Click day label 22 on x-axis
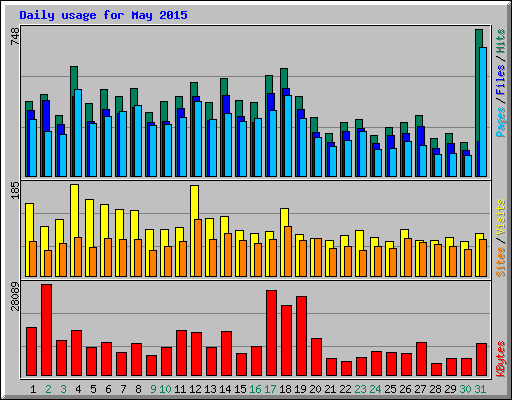Image resolution: width=512 pixels, height=400 pixels. coord(345,389)
